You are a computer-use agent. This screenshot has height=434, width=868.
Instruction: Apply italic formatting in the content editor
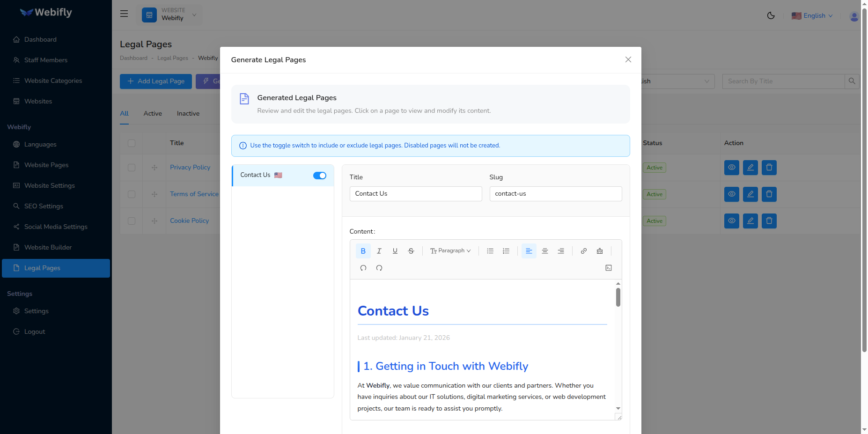379,250
